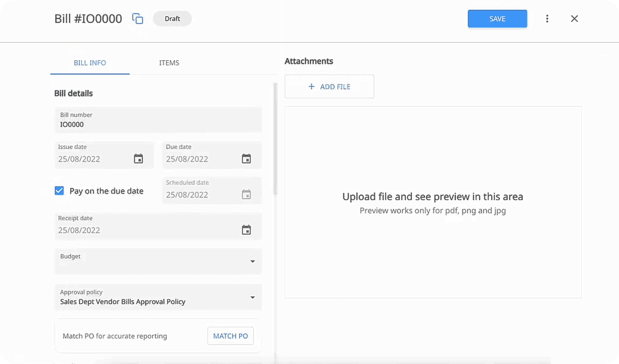The width and height of the screenshot is (619, 364).
Task: Open the three-dot more options menu
Action: pyautogui.click(x=547, y=19)
